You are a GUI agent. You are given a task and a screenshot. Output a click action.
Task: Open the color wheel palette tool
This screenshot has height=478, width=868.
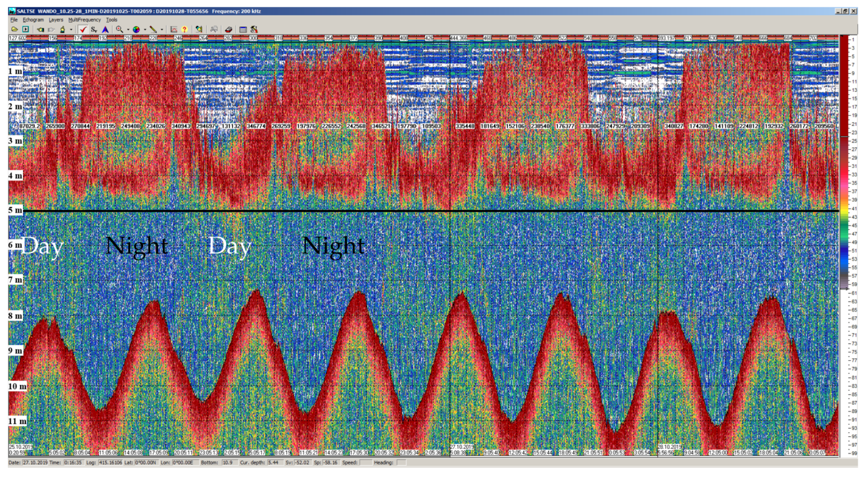click(x=136, y=29)
